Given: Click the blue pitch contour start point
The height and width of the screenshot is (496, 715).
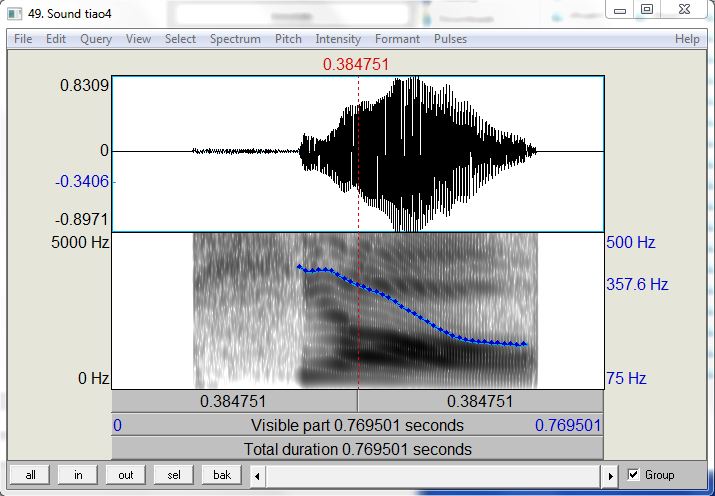Looking at the screenshot, I should (x=299, y=267).
